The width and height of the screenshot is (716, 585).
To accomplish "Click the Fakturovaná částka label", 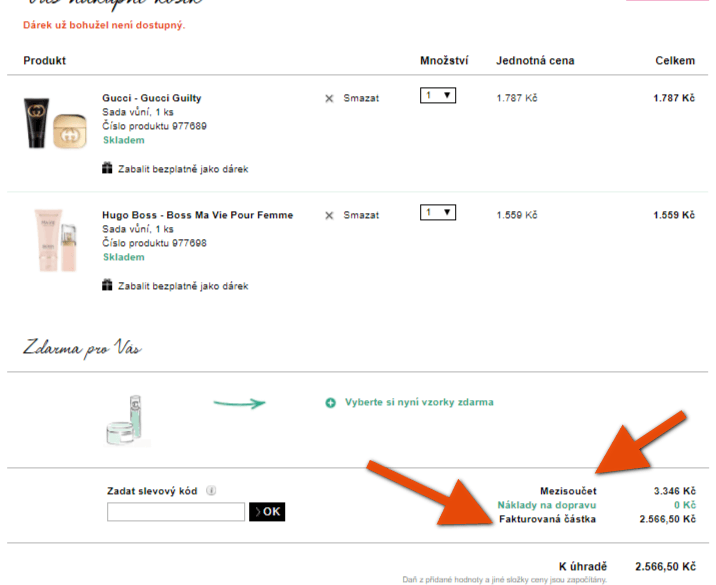I will click(548, 519).
